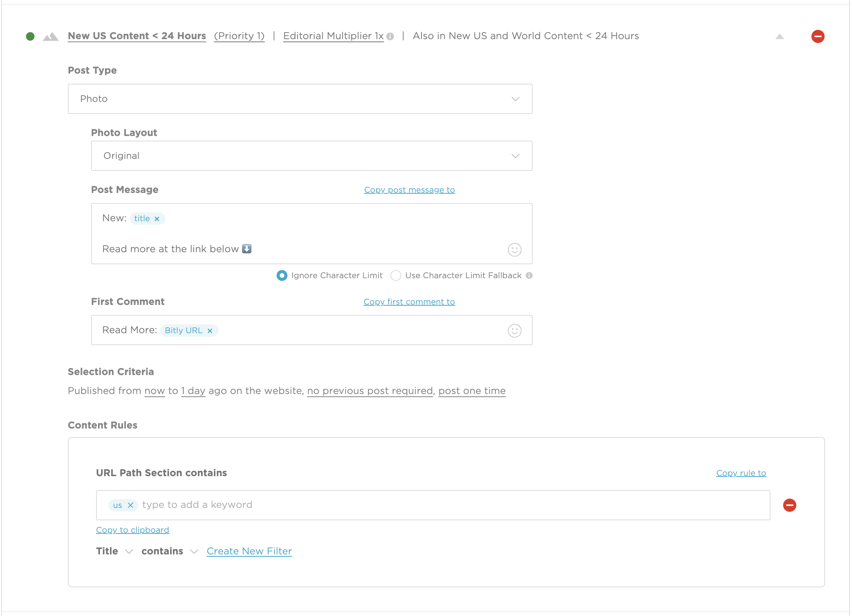
Task: Select Use Character Limit Fallback option
Action: click(x=396, y=275)
